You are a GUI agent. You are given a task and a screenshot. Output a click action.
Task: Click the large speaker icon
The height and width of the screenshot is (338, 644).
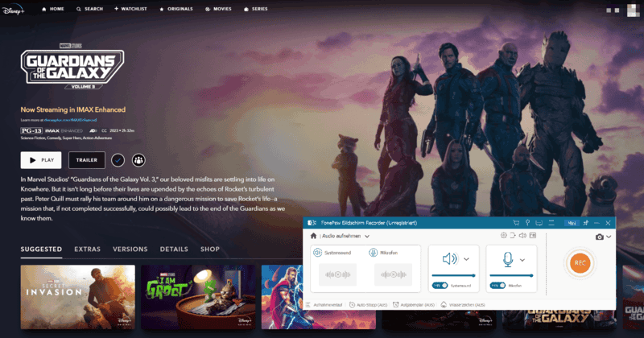450,259
